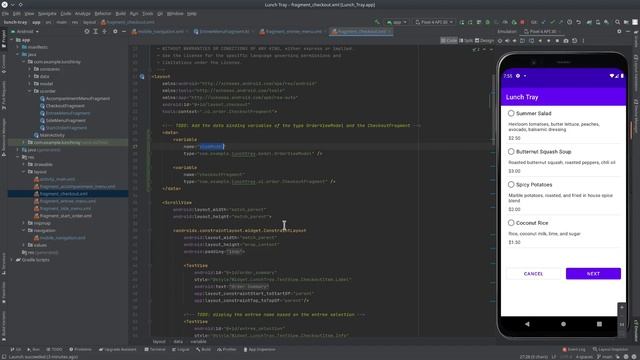This screenshot has height=360, width=640.
Task: Open Search Everywhere magnifier icon
Action: [618, 22]
